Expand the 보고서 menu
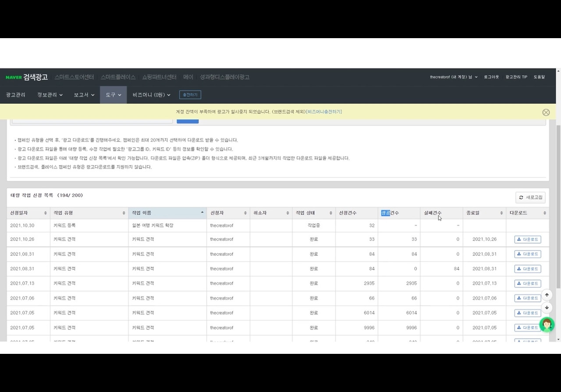561x392 pixels. click(84, 95)
